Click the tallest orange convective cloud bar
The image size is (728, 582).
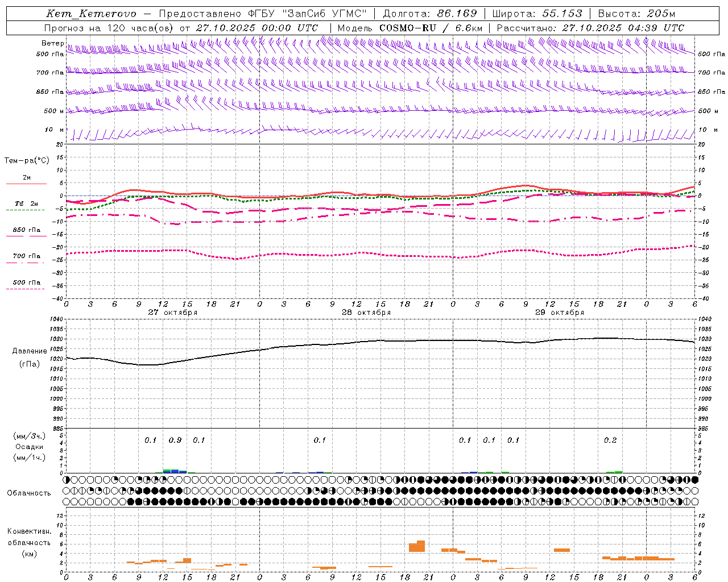click(x=421, y=546)
